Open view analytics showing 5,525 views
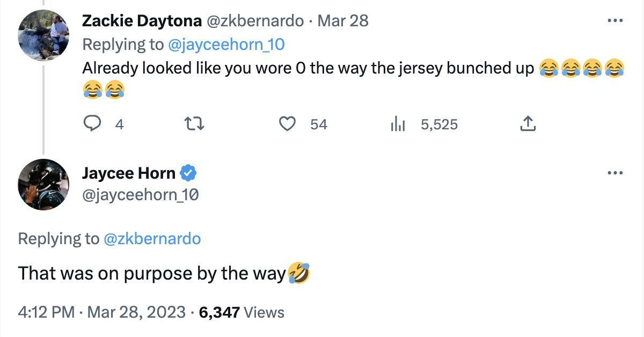644x337 pixels. pyautogui.click(x=397, y=124)
